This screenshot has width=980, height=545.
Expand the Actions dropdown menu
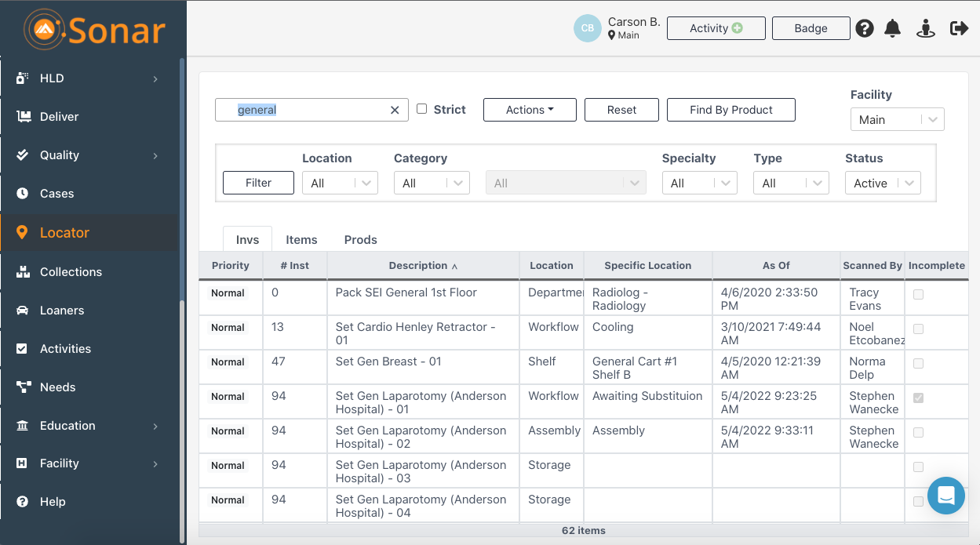pos(530,110)
